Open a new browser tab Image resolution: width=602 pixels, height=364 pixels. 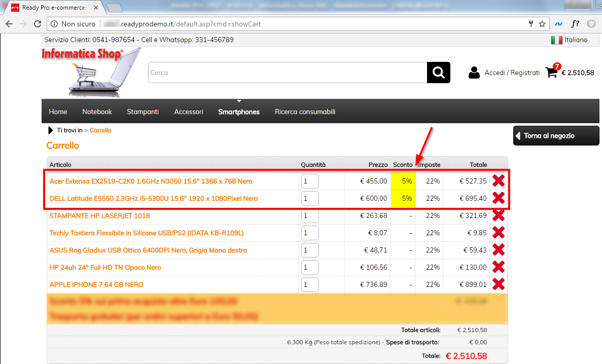coord(114,8)
